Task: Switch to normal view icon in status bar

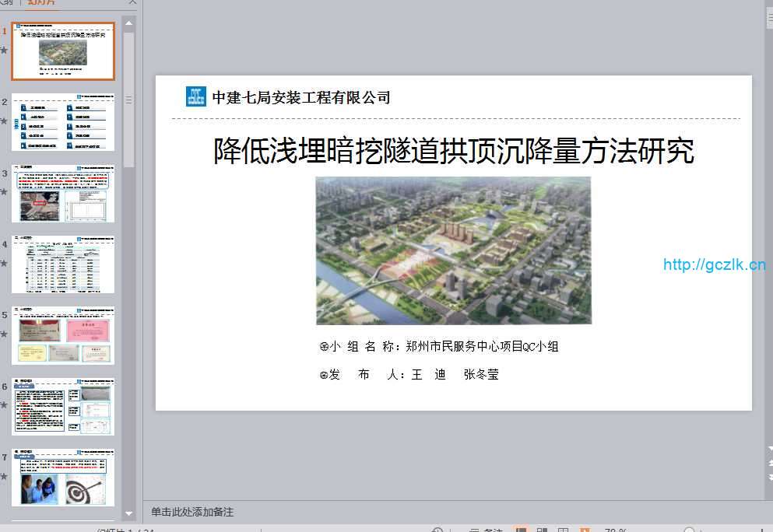Action: coord(522,530)
